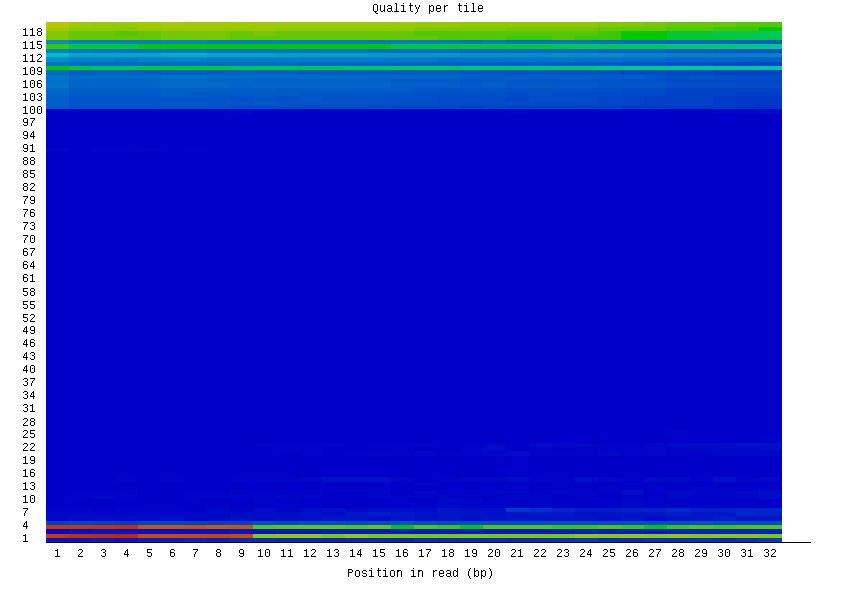Click base position 23 on x-axis

563,554
